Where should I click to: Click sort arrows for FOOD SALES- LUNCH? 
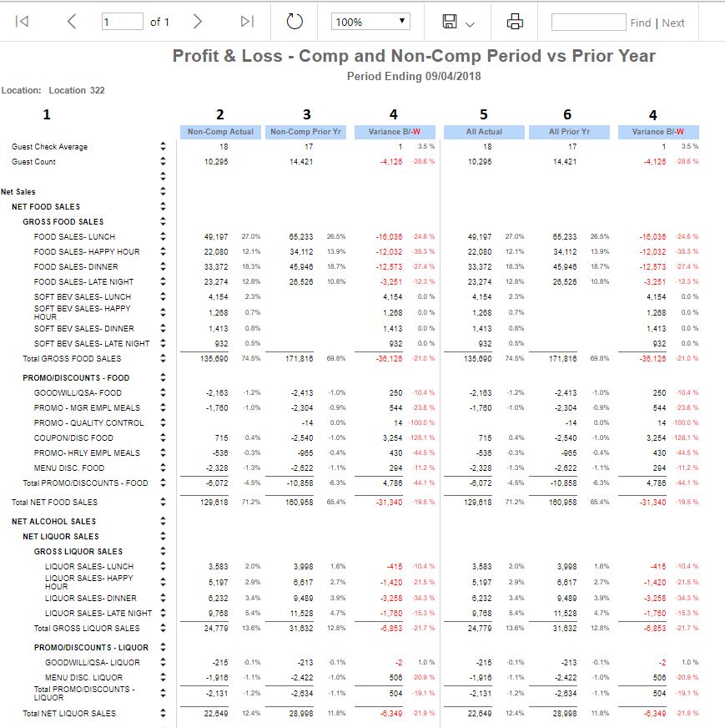[x=163, y=236]
